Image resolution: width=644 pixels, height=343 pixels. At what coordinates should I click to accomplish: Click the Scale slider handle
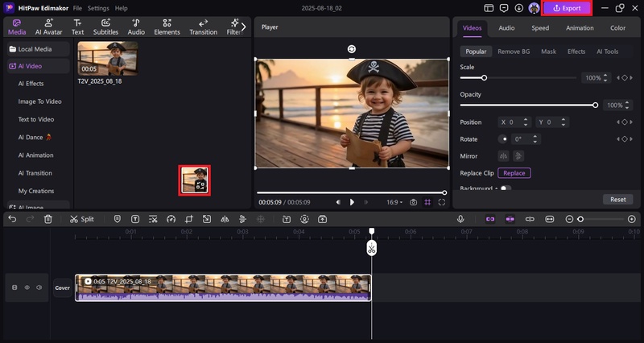pyautogui.click(x=485, y=77)
